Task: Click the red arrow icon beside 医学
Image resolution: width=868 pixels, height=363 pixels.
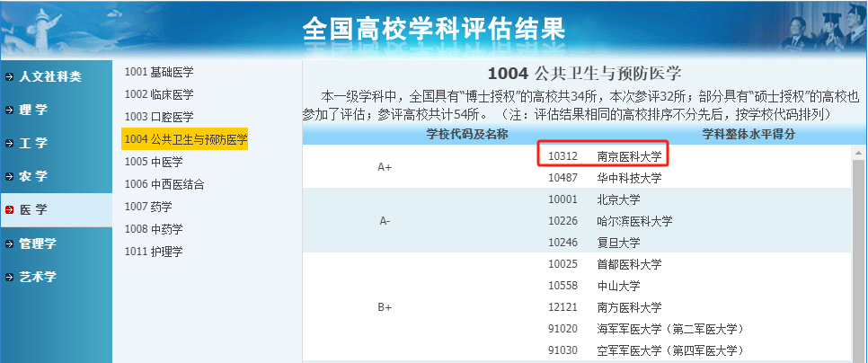Action: click(9, 209)
